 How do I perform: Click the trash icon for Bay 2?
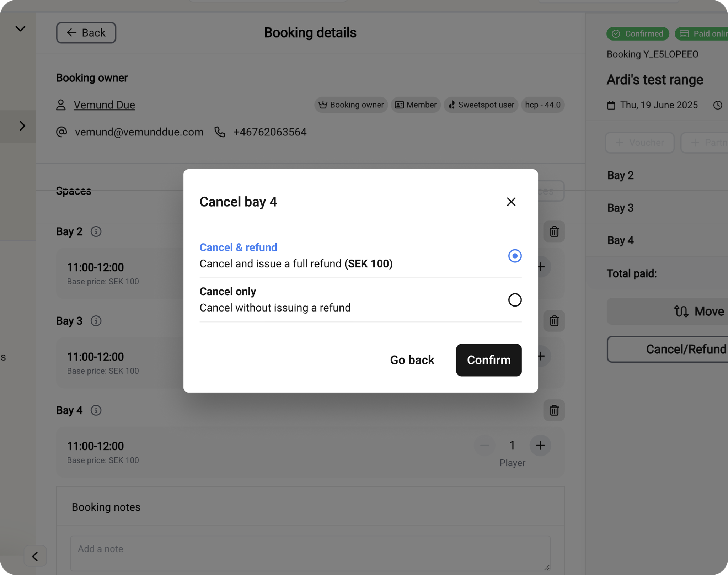click(554, 231)
